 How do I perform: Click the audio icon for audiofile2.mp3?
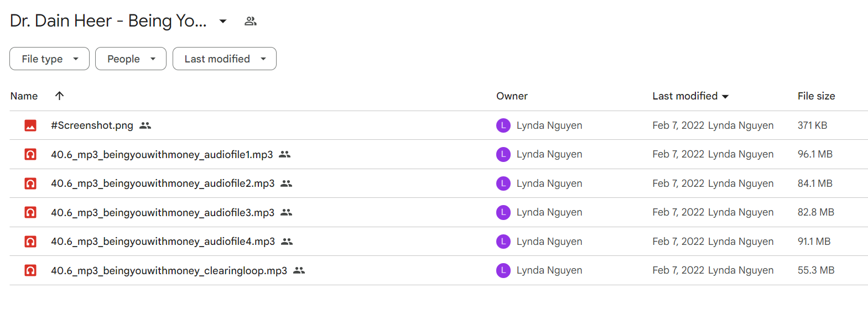tap(30, 184)
